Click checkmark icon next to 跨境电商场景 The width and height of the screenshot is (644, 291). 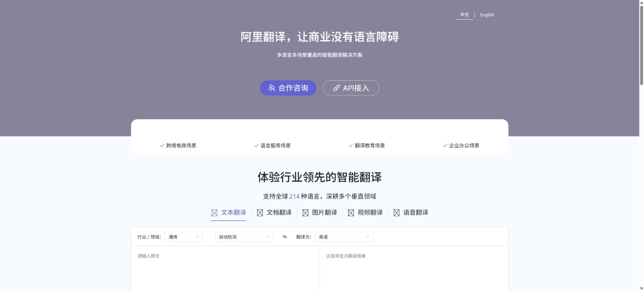tap(162, 145)
